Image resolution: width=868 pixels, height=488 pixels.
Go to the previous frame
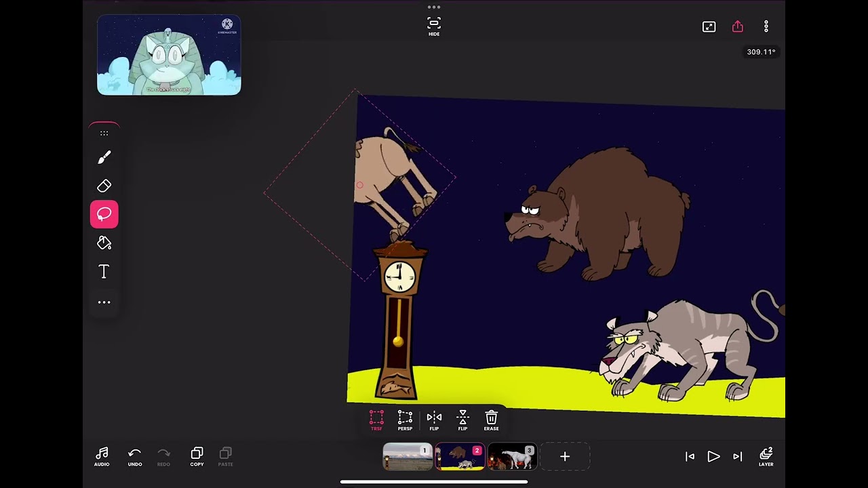coord(690,457)
